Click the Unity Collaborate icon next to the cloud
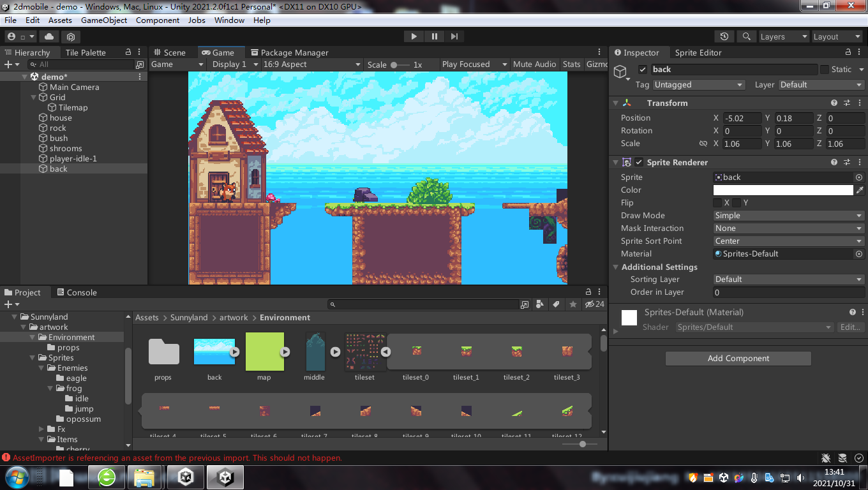The height and width of the screenshot is (490, 868). [71, 36]
